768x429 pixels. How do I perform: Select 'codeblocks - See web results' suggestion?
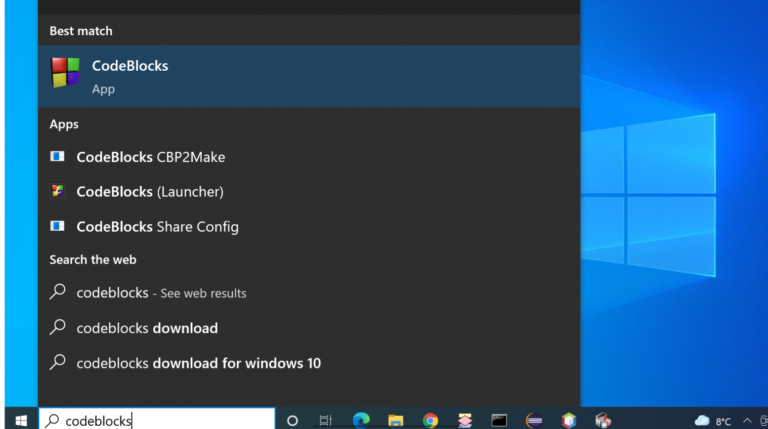(x=160, y=293)
